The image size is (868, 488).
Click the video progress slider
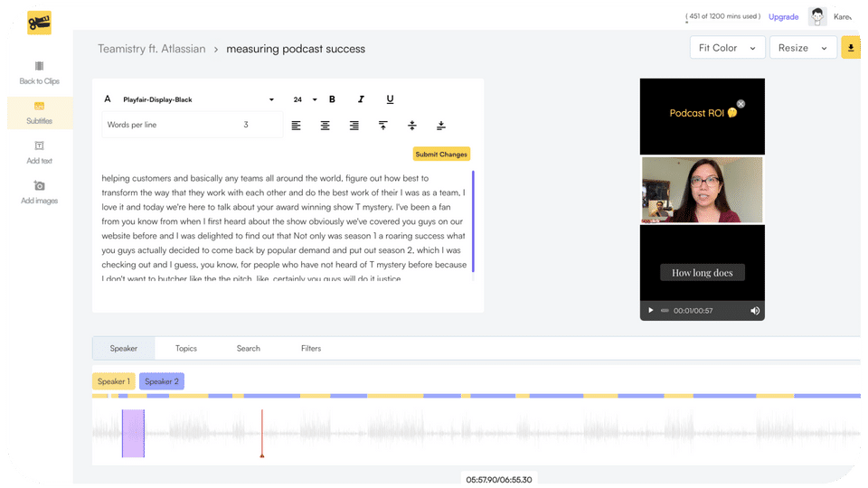665,311
